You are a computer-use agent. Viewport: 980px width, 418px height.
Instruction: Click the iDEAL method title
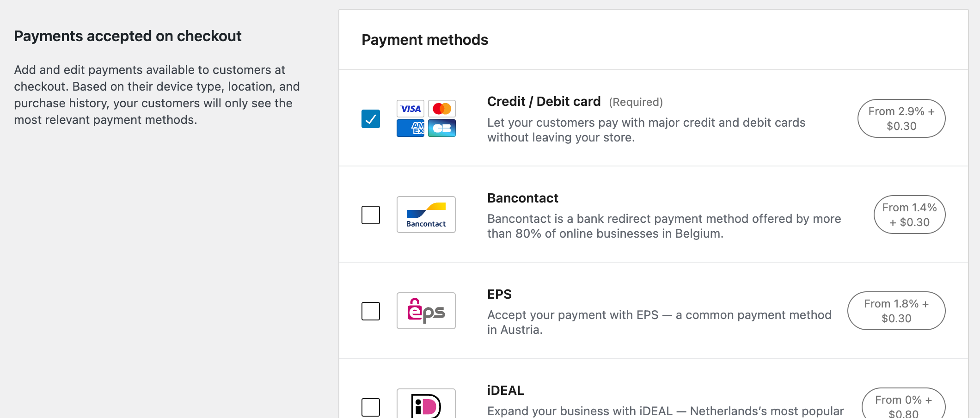tap(505, 390)
